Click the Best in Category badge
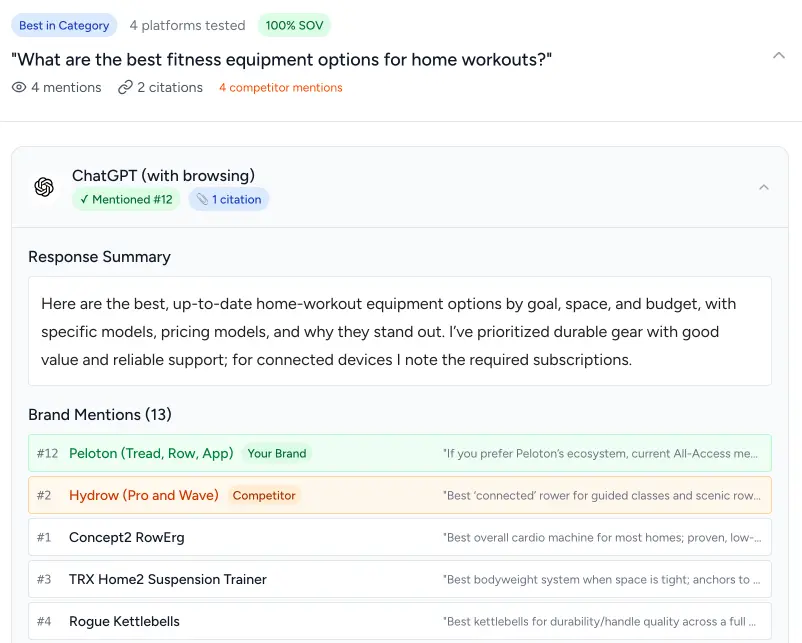This screenshot has width=802, height=643. tap(64, 26)
